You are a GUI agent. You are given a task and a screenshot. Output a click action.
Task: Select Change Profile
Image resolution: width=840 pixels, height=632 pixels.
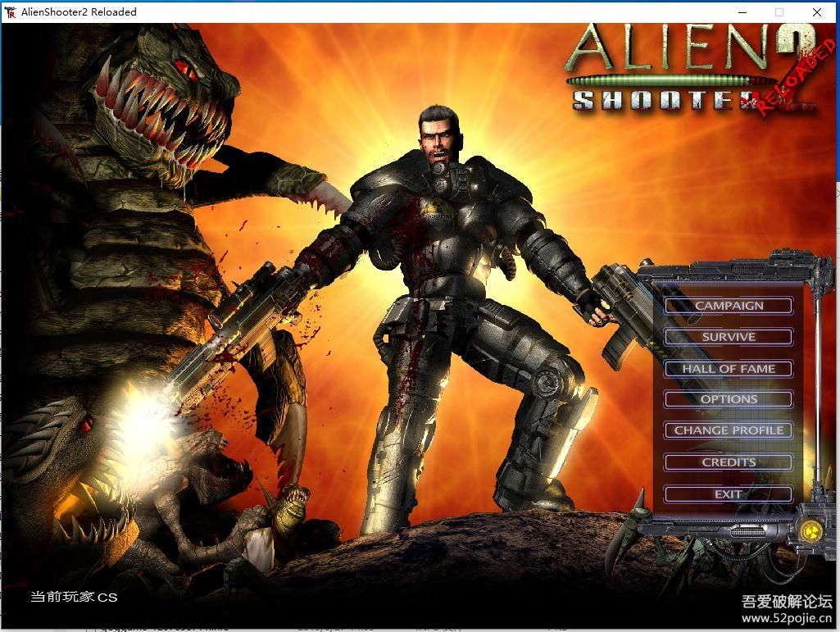click(x=729, y=430)
